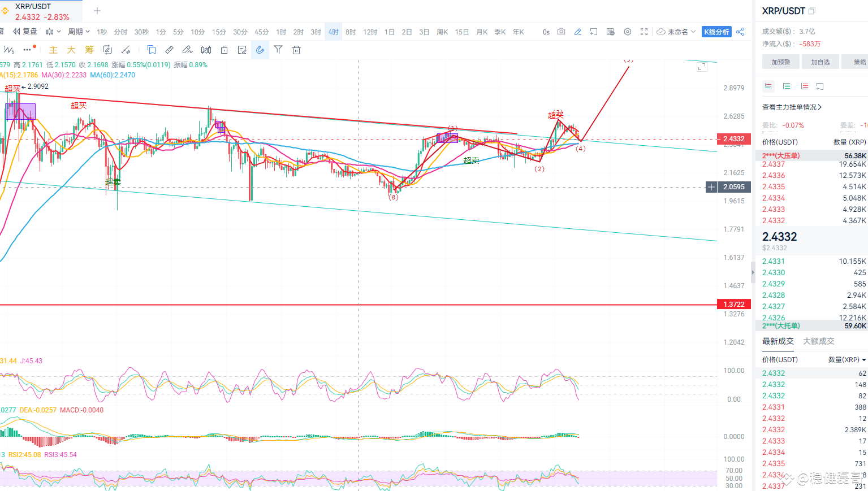Open the chart template save icon

click(610, 32)
